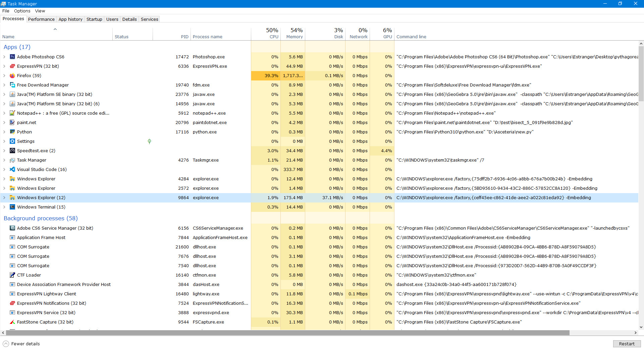Open the Startup tab
Image resolution: width=644 pixels, height=352 pixels.
94,19
